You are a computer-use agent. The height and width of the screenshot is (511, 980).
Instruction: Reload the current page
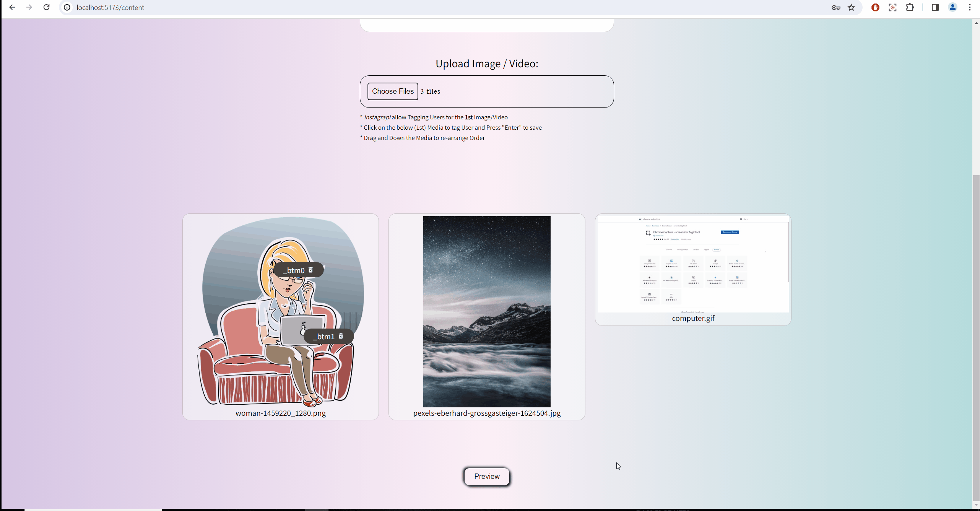(x=46, y=7)
